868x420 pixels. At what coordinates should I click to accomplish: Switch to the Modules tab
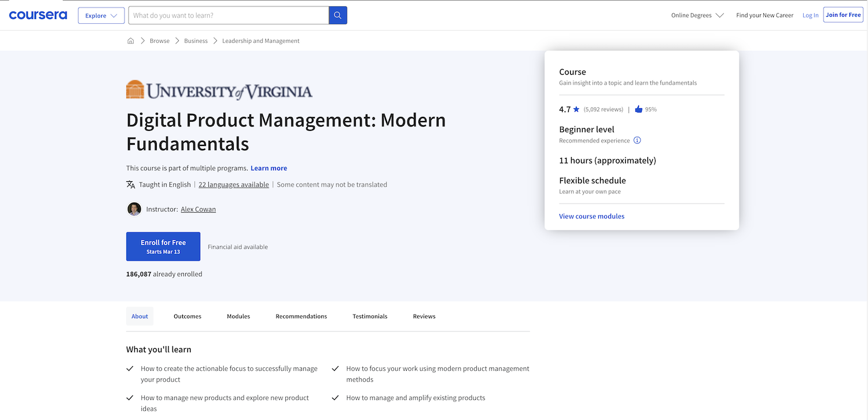coord(238,316)
